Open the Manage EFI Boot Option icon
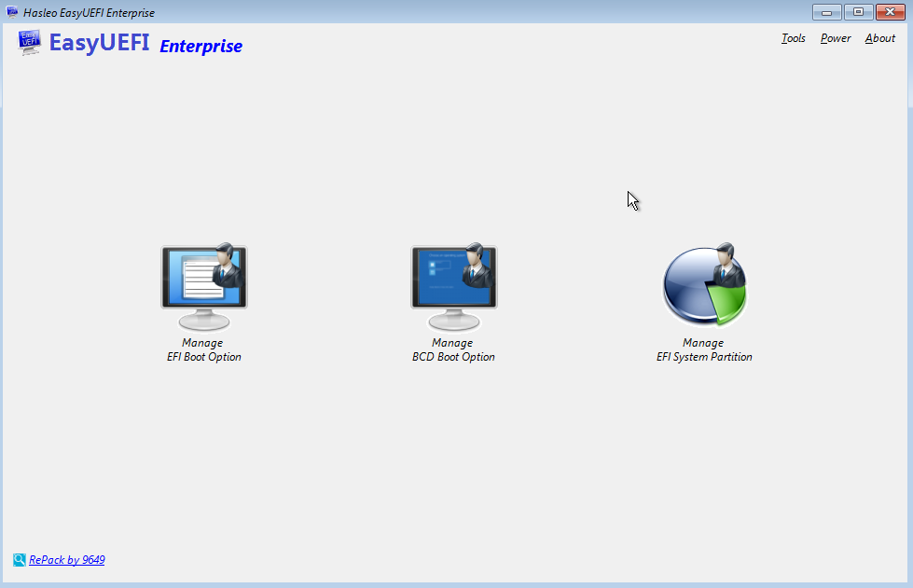 (x=204, y=287)
